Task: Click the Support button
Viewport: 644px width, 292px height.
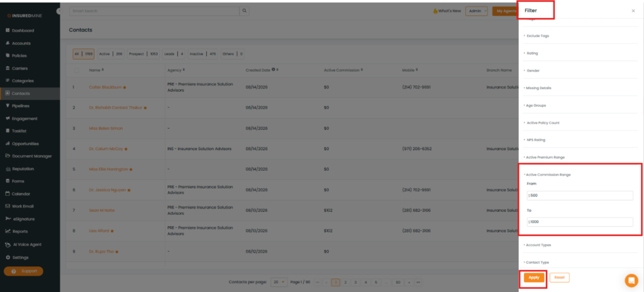Action: 23,271
